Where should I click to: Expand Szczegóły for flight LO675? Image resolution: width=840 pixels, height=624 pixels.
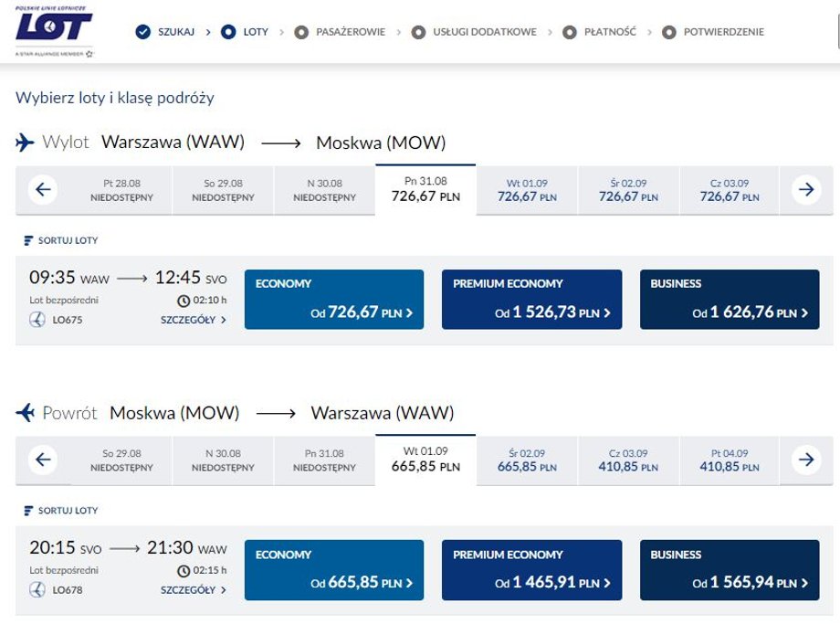pyautogui.click(x=194, y=320)
